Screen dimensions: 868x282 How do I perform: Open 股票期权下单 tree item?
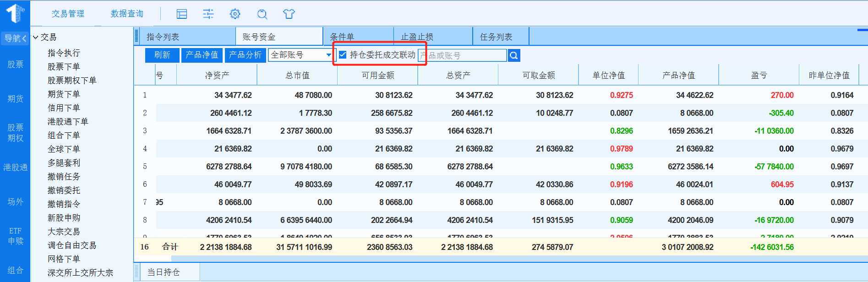pos(72,81)
